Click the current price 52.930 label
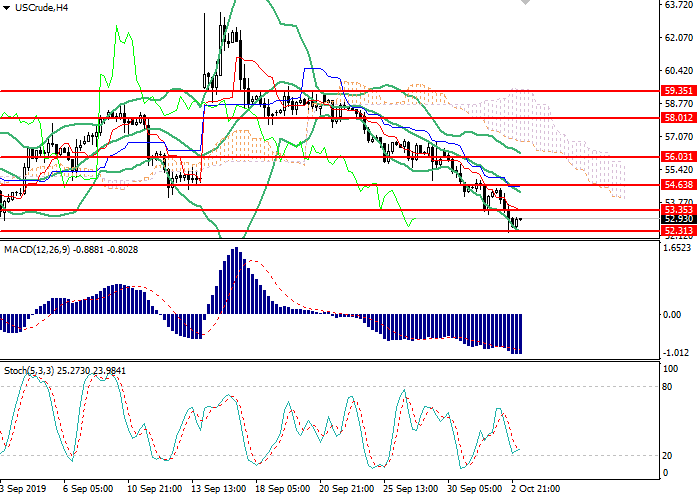The image size is (700, 500). [679, 219]
